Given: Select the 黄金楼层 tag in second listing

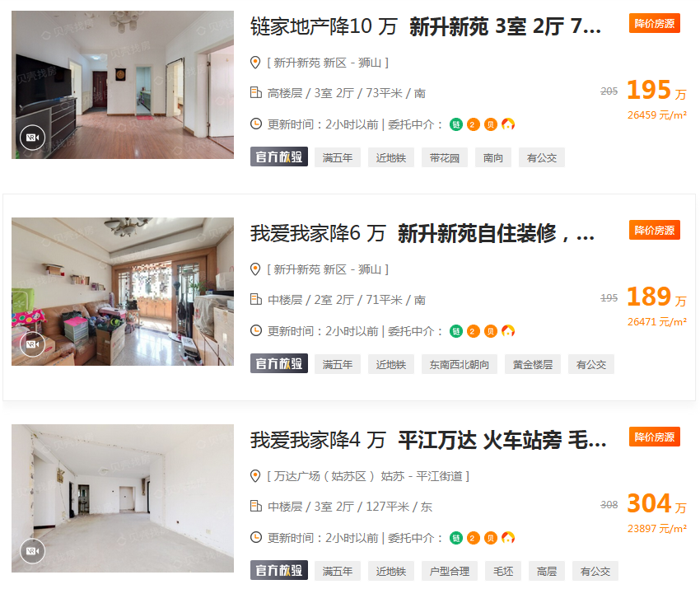Looking at the screenshot, I should click(x=533, y=364).
